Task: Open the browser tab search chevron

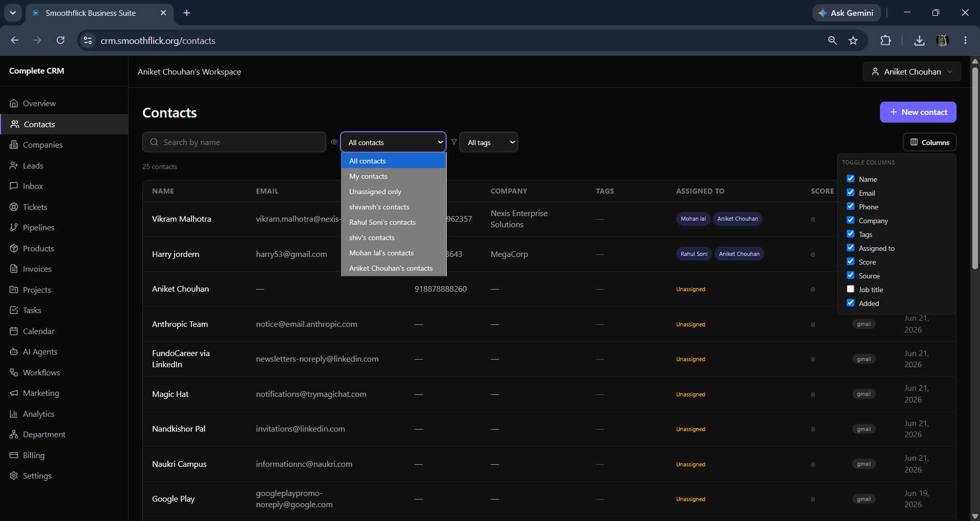Action: (x=13, y=13)
